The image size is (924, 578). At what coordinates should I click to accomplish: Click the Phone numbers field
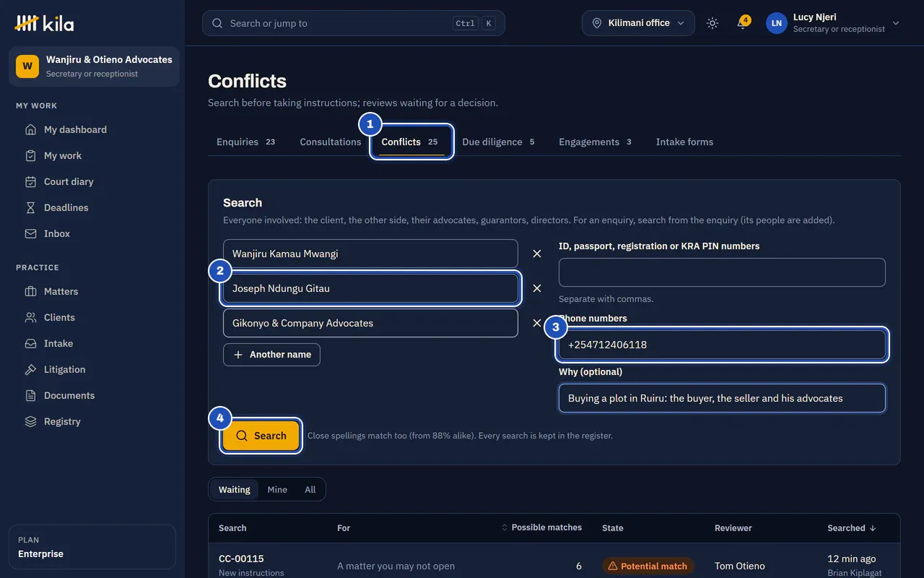(722, 345)
